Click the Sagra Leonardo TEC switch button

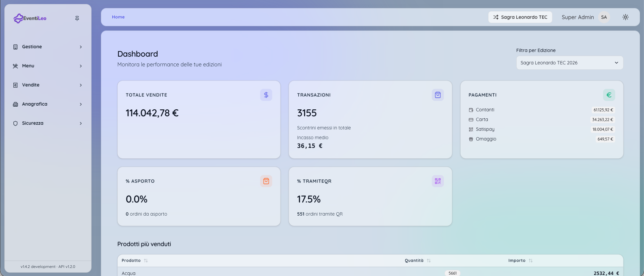[x=520, y=17]
